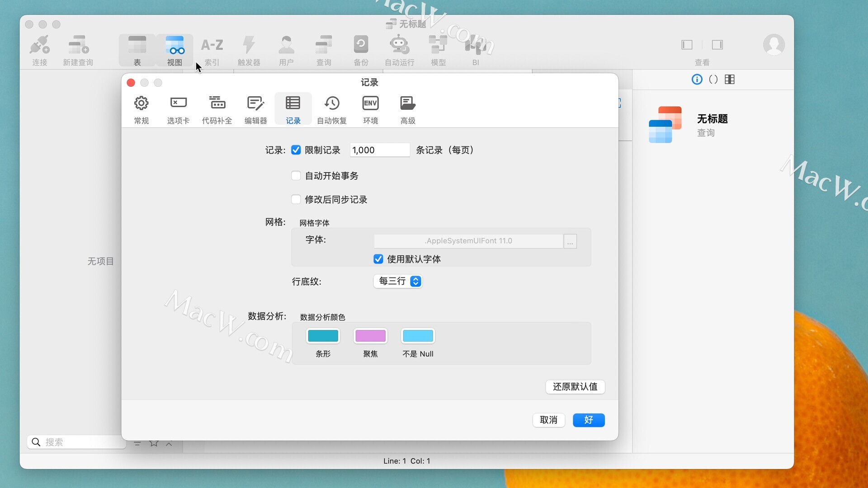Open the 备份 backup toolbar icon
This screenshot has height=488, width=868.
click(x=361, y=50)
